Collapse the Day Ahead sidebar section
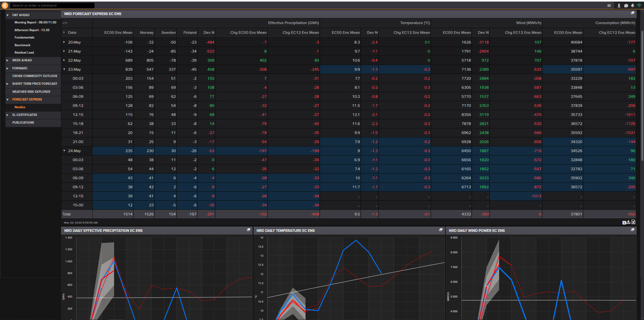The width and height of the screenshot is (644, 320). pyautogui.click(x=7, y=15)
